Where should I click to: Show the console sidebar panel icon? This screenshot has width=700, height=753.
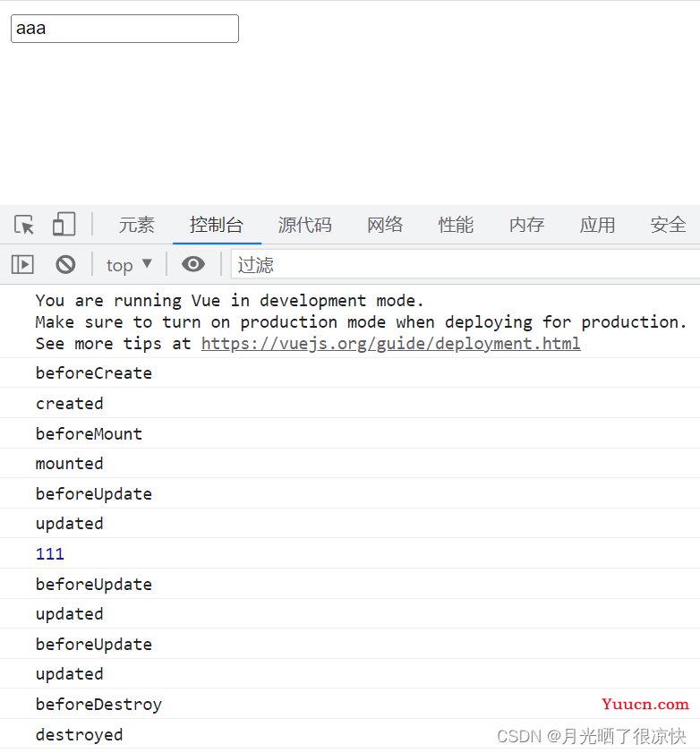(x=22, y=265)
